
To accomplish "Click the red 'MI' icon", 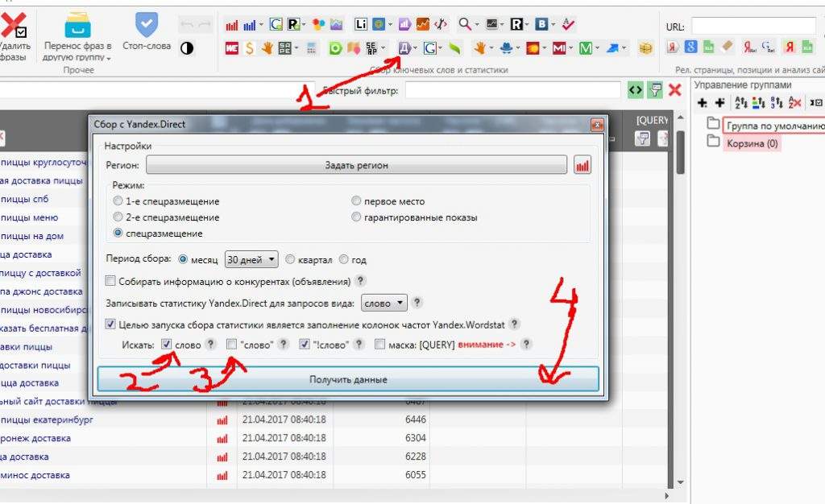I will (x=558, y=48).
